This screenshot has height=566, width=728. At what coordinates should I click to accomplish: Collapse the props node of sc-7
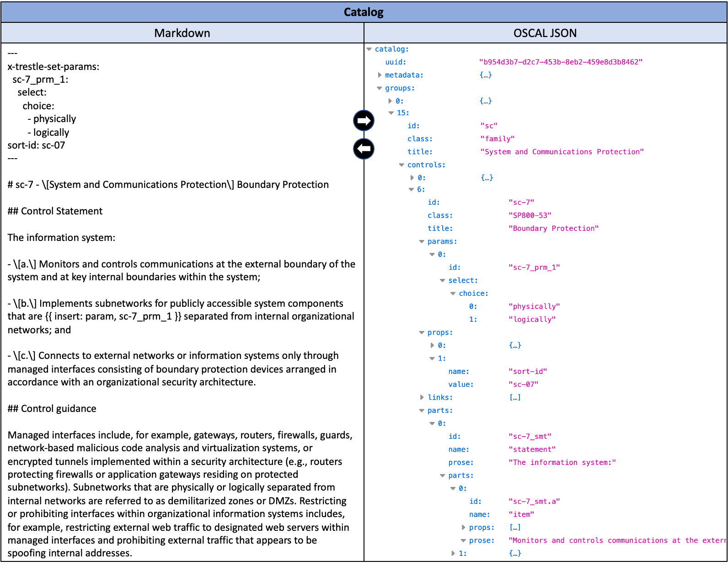422,333
